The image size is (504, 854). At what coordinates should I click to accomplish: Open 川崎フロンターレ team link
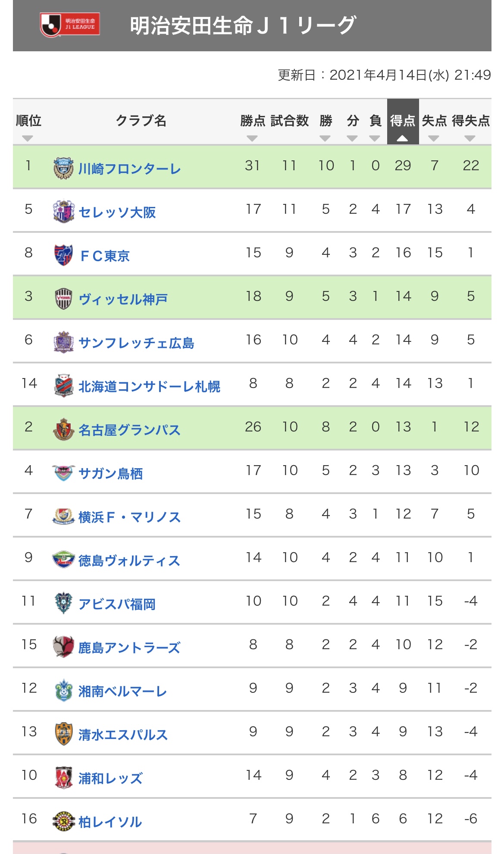click(x=129, y=169)
